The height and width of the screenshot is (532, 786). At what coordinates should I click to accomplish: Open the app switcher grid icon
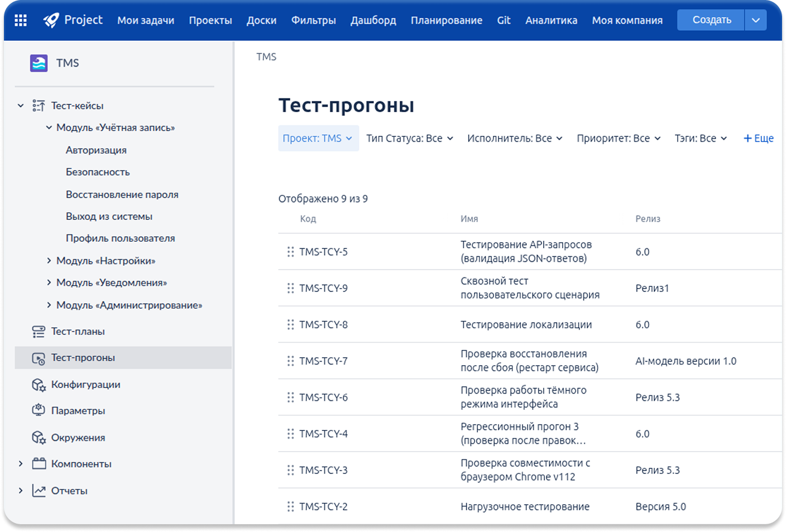tap(21, 21)
